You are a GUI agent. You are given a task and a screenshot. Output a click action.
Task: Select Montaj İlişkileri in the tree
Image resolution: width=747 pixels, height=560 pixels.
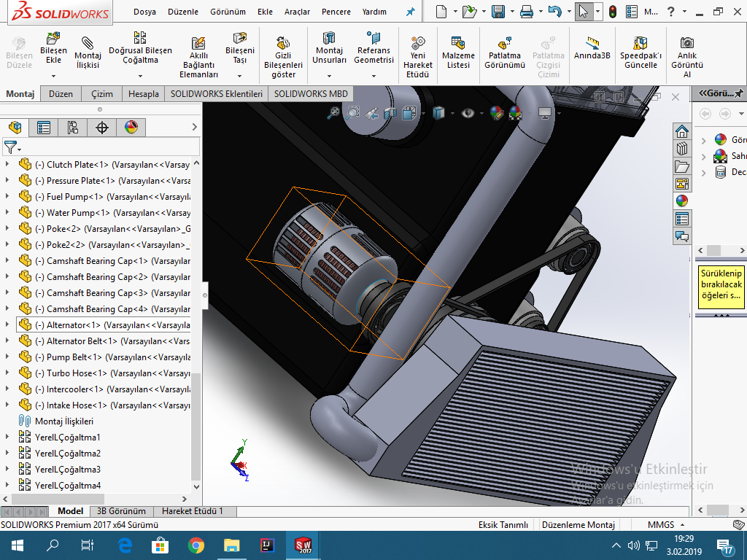tap(64, 421)
